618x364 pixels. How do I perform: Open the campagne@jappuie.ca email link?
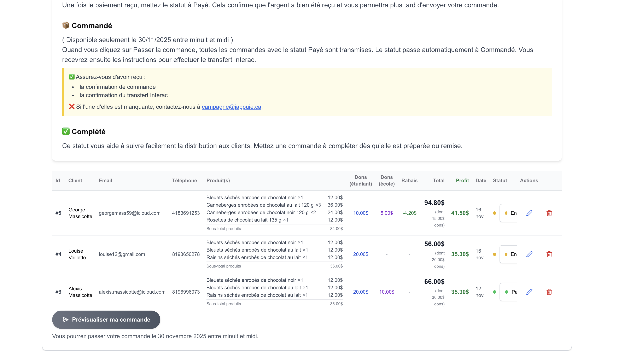pyautogui.click(x=231, y=106)
